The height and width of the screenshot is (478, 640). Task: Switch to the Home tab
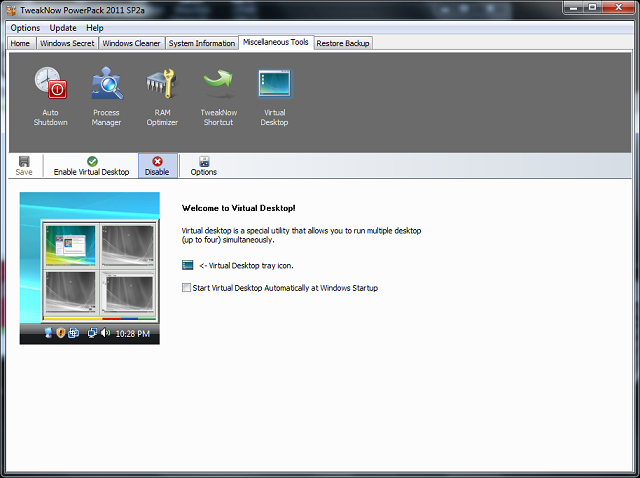20,43
